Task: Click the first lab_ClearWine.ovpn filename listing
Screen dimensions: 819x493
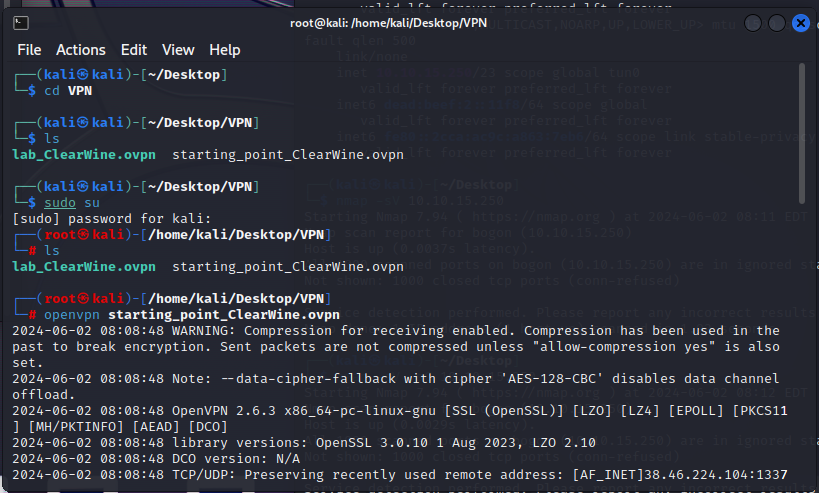Action: (84, 155)
